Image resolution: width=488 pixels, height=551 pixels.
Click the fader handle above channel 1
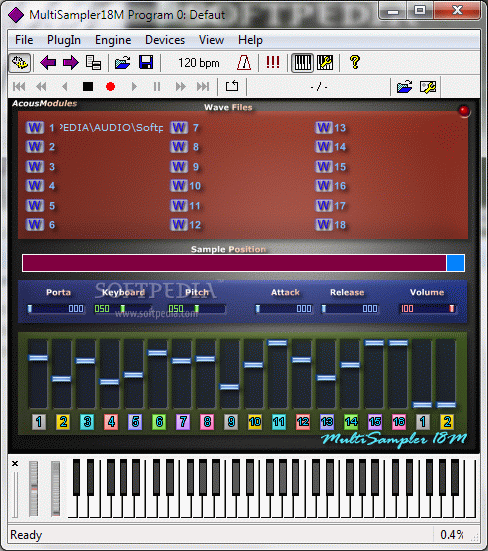38,358
